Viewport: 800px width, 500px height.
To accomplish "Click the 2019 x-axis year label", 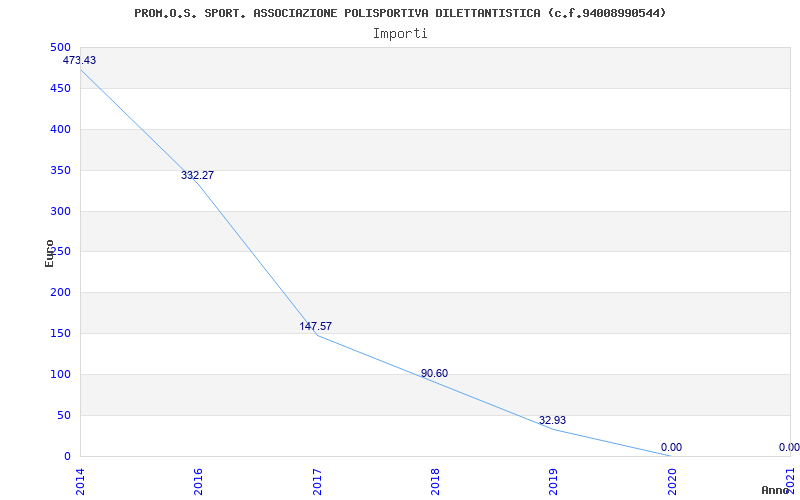I will [553, 482].
